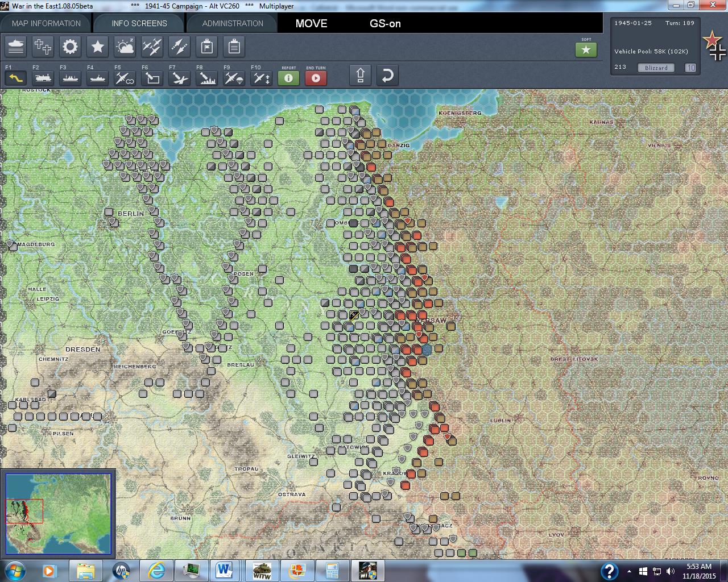
Task: Select F6 bomb unit mode
Action: coord(152,77)
